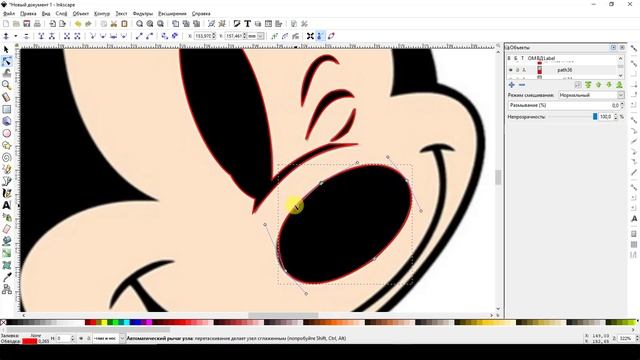Open the current layer dropdown in status bar

pyautogui.click(x=122, y=338)
